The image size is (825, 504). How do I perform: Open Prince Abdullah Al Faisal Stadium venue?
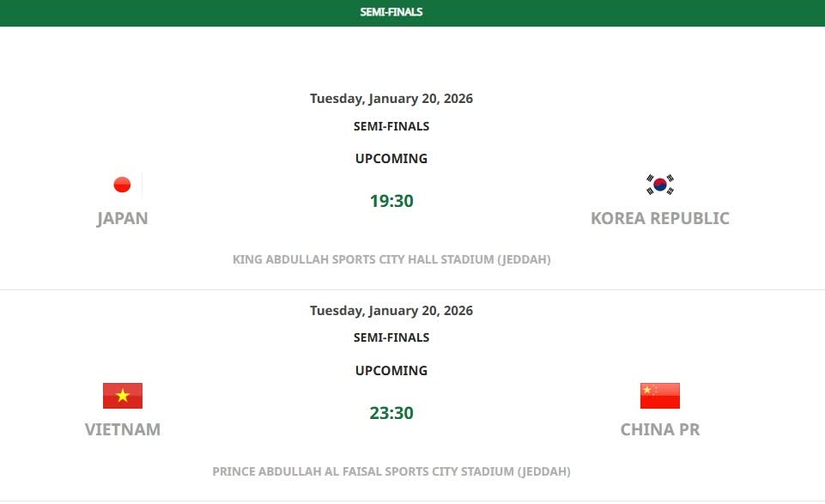point(391,471)
